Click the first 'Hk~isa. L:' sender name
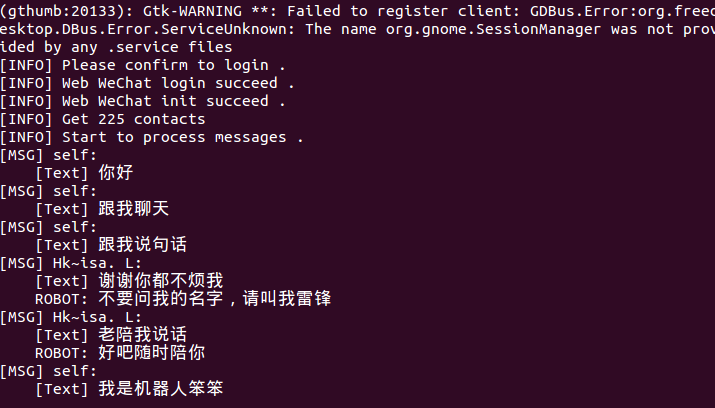 click(x=97, y=263)
